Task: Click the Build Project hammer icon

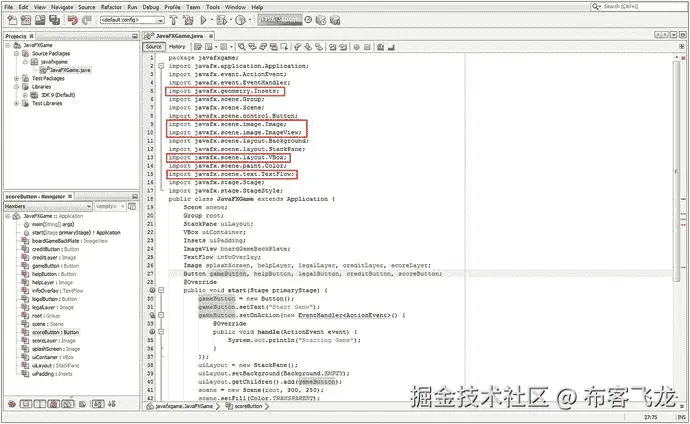Action: (x=173, y=20)
